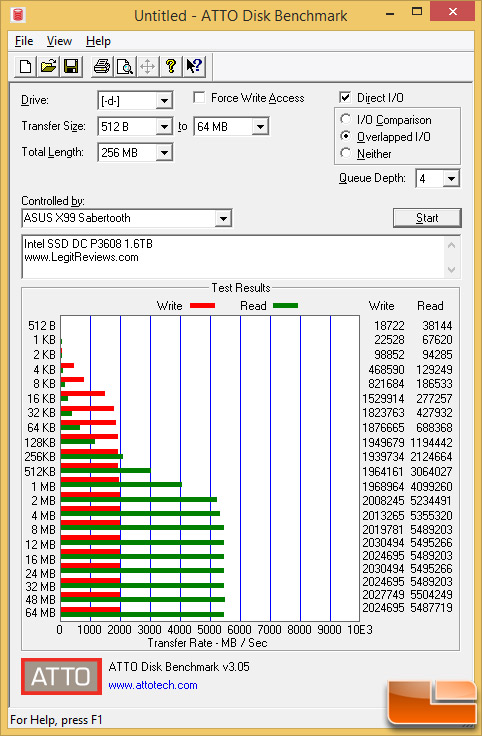482x736 pixels.
Task: Uncheck the Direct I/O checkbox
Action: click(x=345, y=98)
